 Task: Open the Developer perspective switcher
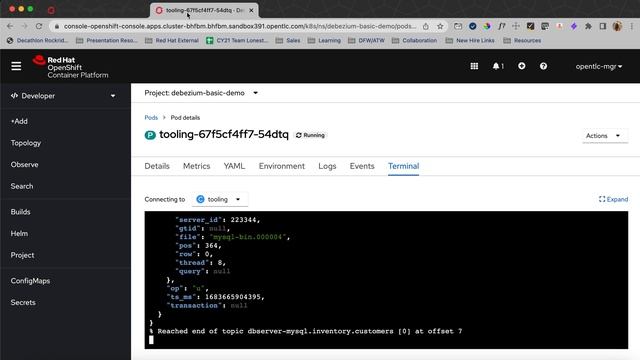[63, 96]
